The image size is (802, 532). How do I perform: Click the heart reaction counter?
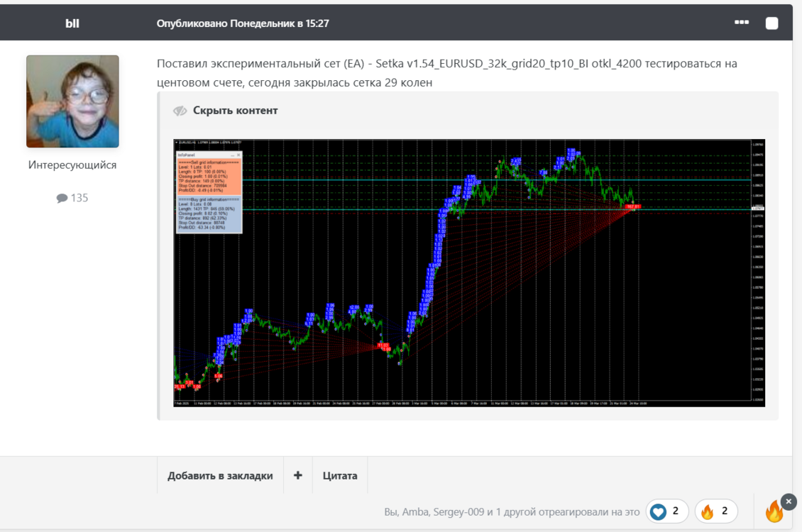pos(667,511)
